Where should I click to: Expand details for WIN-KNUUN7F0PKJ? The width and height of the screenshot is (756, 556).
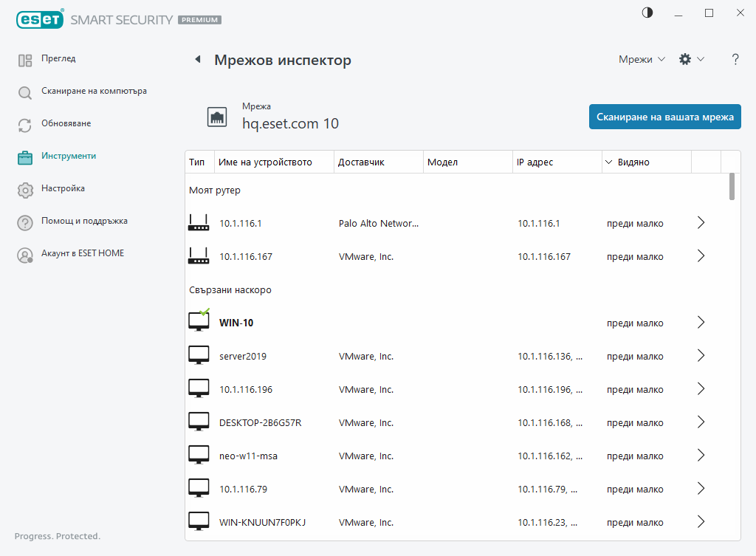click(701, 522)
